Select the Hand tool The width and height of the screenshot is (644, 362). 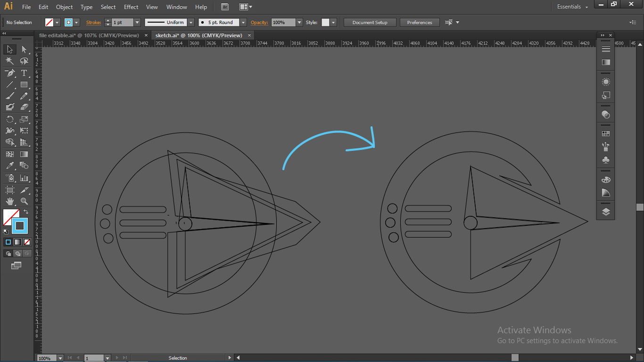point(9,201)
